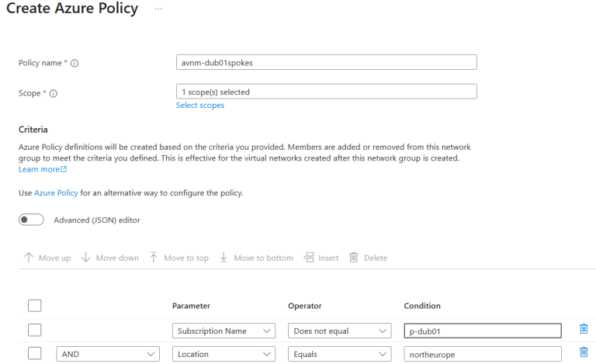Click the external link icon beside Learn more
Image resolution: width=596 pixels, height=364 pixels.
(x=64, y=169)
